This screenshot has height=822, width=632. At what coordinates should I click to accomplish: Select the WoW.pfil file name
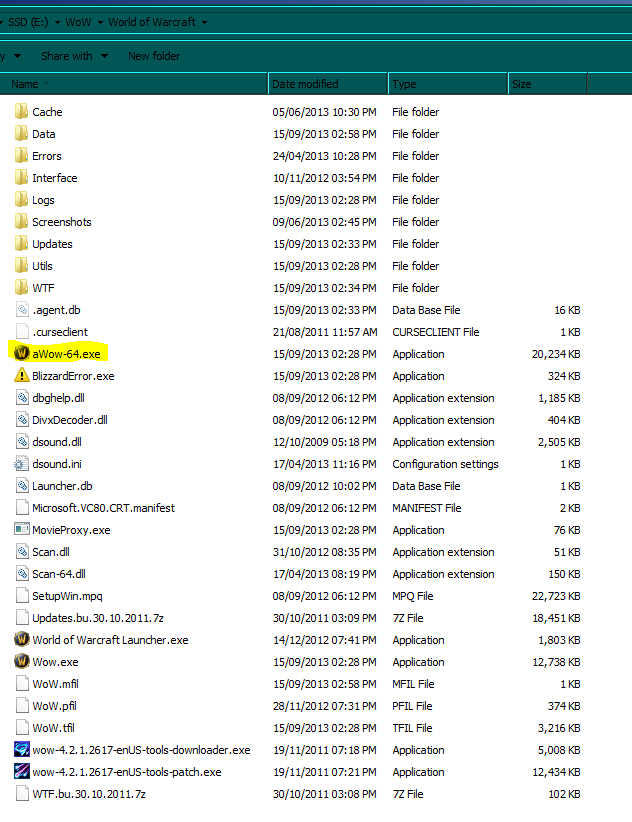(55, 706)
